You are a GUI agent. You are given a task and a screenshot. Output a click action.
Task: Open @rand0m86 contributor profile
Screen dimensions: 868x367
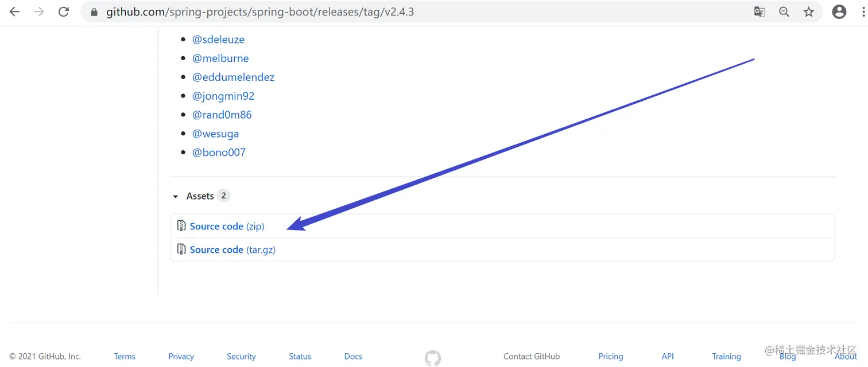[x=222, y=115]
